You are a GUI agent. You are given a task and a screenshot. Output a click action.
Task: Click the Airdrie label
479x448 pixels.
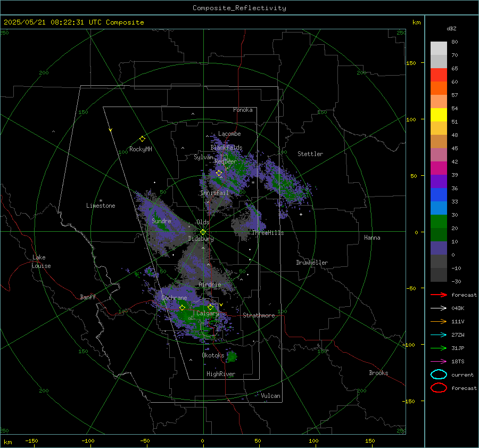(210, 284)
